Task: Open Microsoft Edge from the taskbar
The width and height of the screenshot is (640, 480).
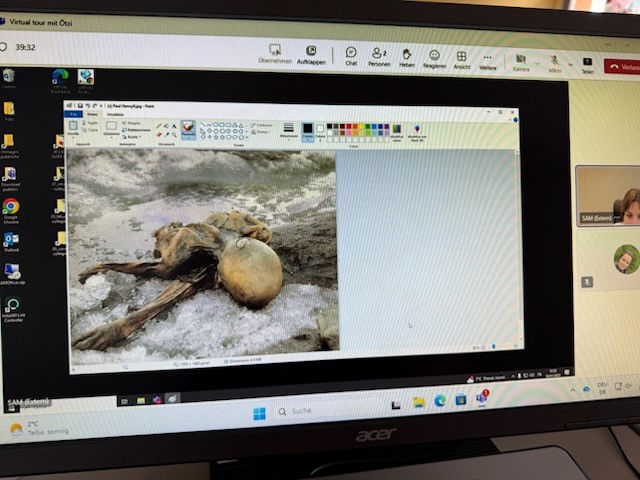Action: click(440, 401)
